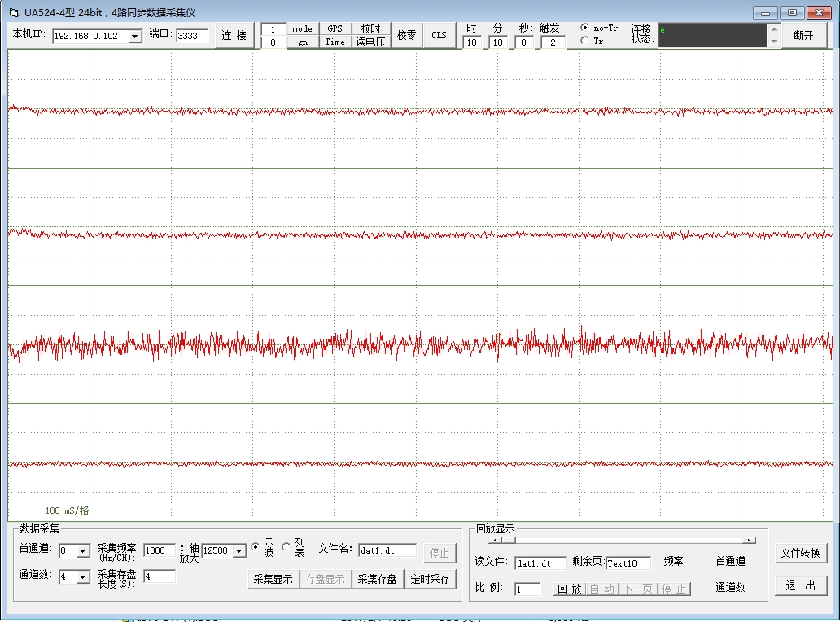840x622 pixels.
Task: Click the 读文件 field with dat1.dt
Action: 540,563
